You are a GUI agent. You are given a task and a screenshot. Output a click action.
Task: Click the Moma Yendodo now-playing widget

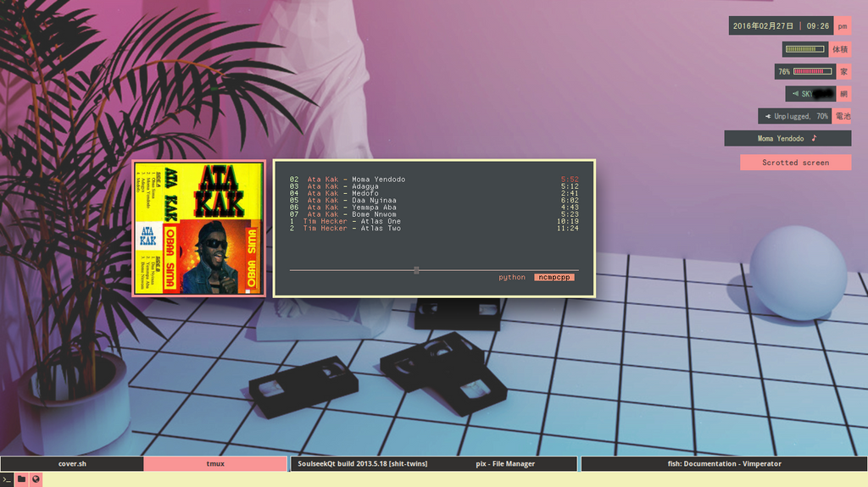click(787, 138)
